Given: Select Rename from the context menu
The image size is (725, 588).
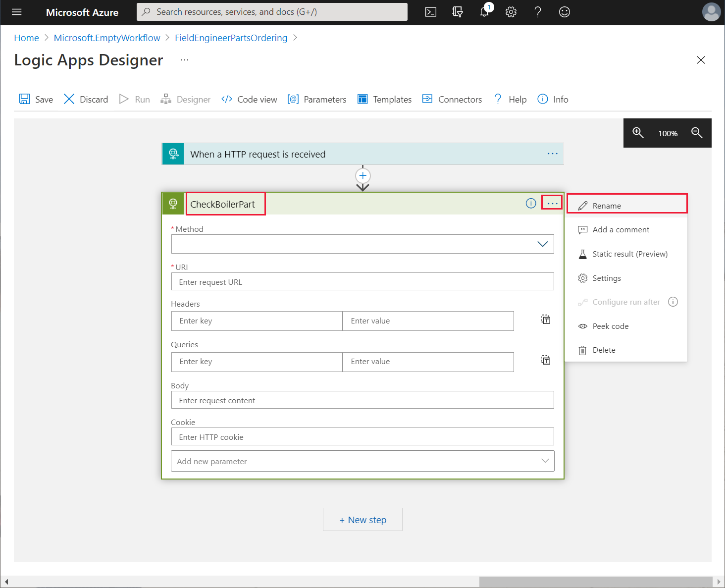Looking at the screenshot, I should click(607, 206).
